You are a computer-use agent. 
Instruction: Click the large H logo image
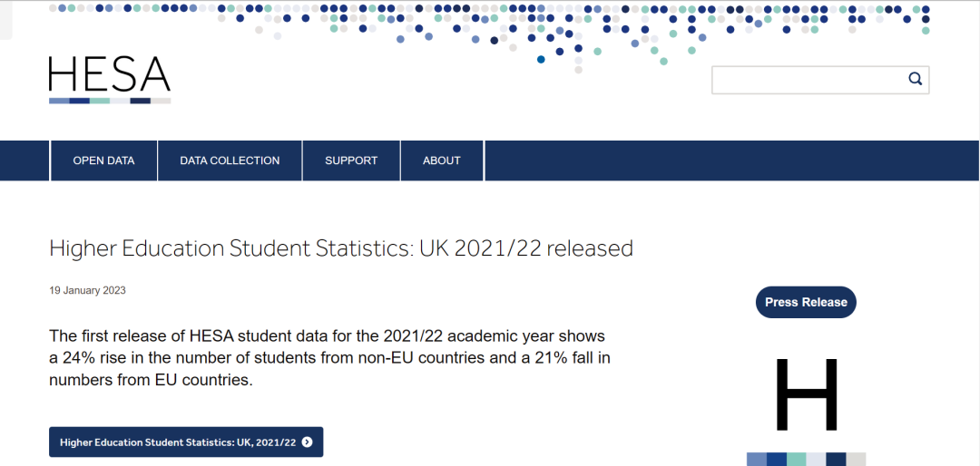(806, 395)
